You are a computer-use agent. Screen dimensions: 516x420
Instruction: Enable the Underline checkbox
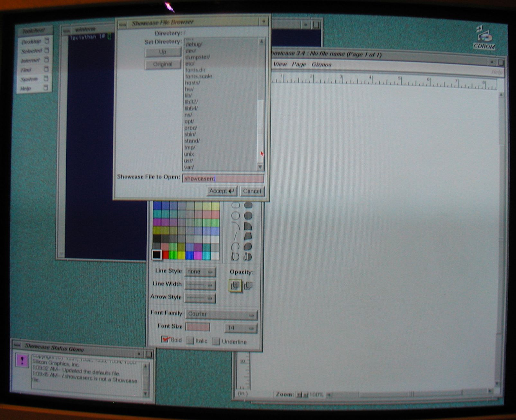tap(216, 341)
